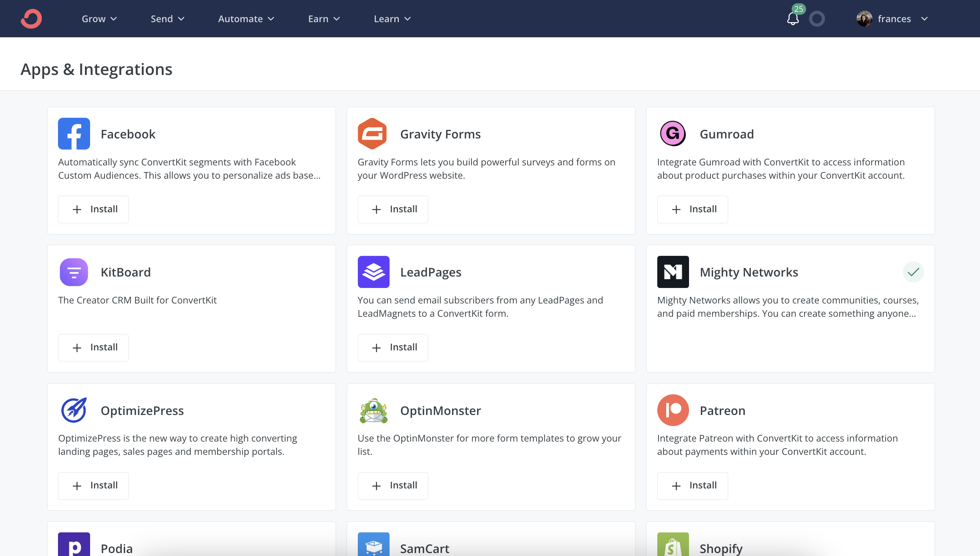Image resolution: width=980 pixels, height=556 pixels.
Task: Click the SamCart title text
Action: coord(424,549)
